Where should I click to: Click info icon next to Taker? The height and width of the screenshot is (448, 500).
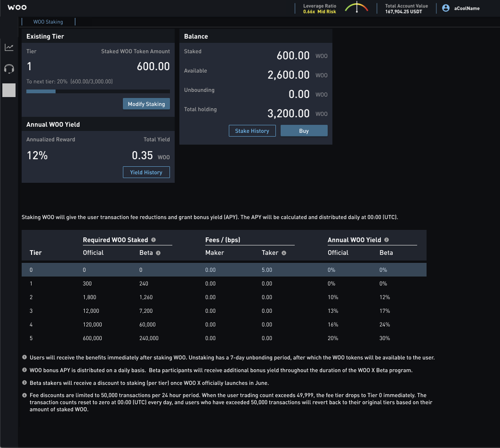(x=284, y=253)
